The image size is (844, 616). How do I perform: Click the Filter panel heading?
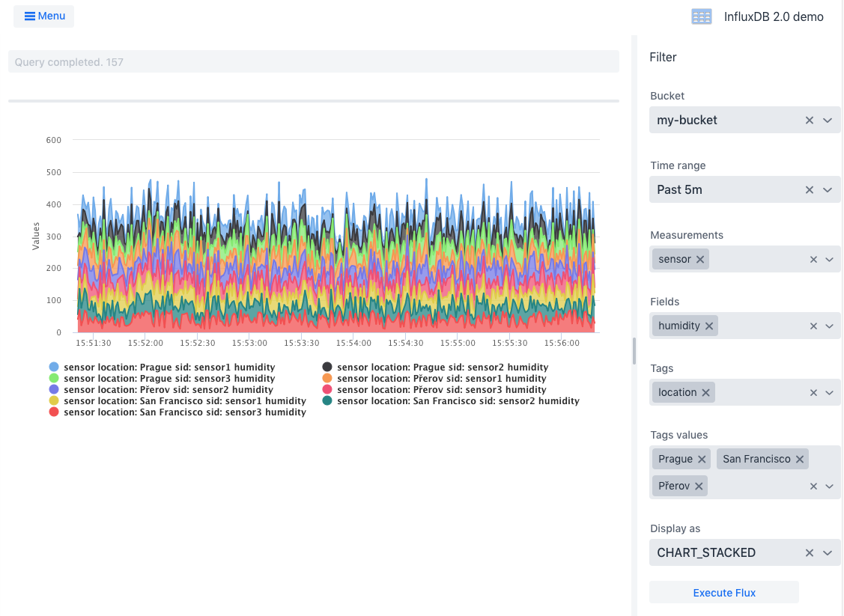[663, 57]
